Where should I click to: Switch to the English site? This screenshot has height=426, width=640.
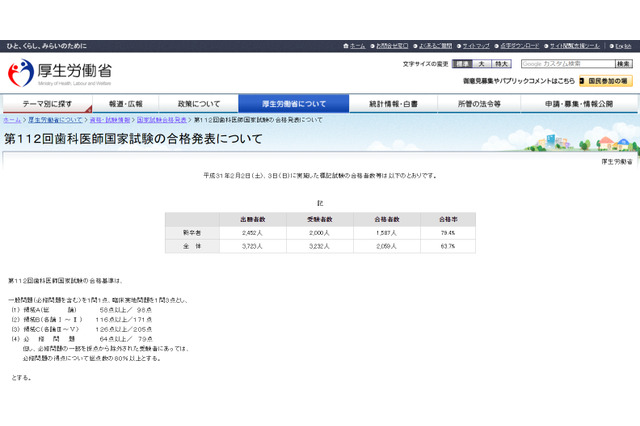coord(623,46)
